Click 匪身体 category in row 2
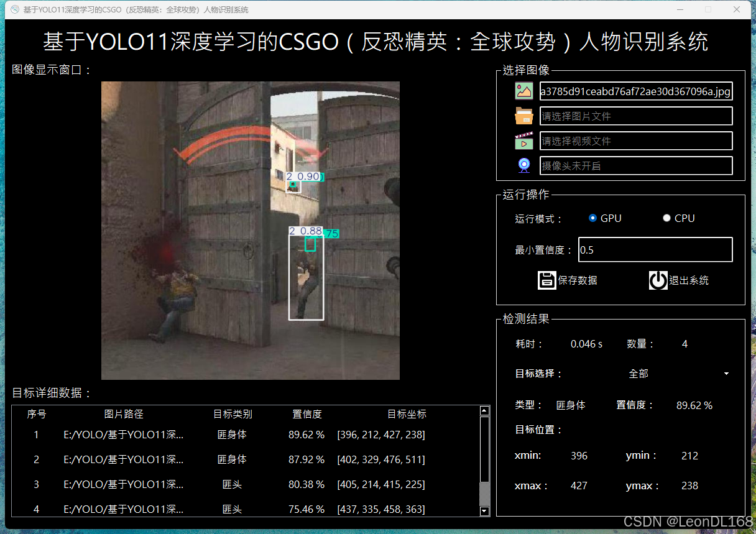The width and height of the screenshot is (756, 534). pyautogui.click(x=232, y=460)
